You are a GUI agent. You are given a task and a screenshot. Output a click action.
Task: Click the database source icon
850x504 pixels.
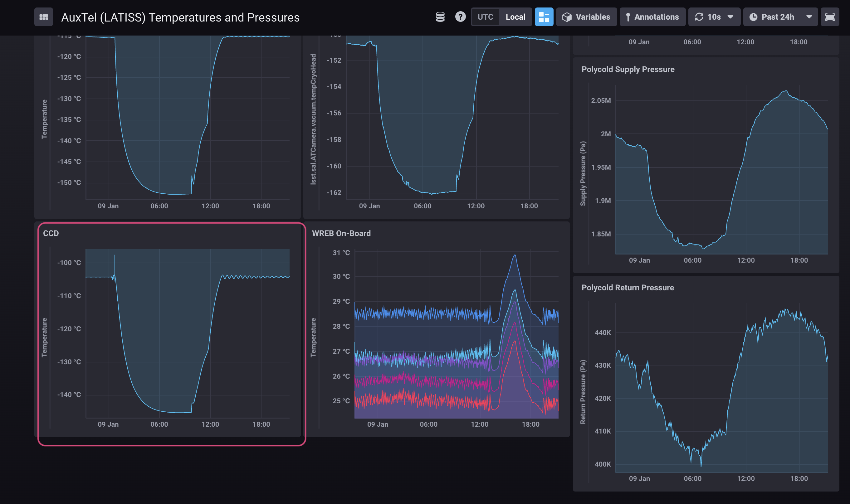[x=440, y=17]
